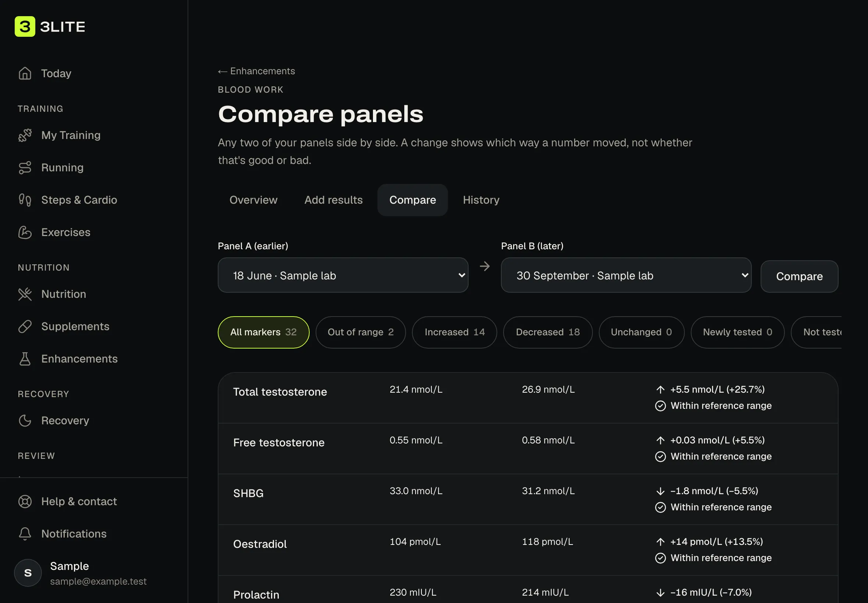868x603 pixels.
Task: Click the 3LITE logo icon
Action: tap(25, 26)
